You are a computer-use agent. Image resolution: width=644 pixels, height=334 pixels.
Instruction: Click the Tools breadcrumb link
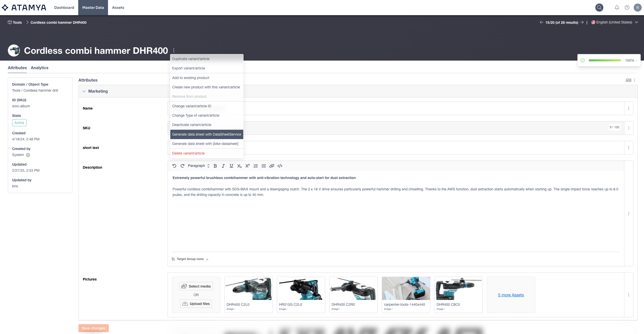[x=17, y=22]
